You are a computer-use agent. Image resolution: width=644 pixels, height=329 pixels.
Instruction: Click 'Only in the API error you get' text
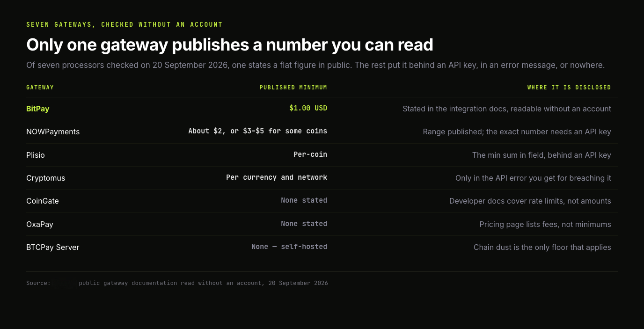click(x=533, y=178)
